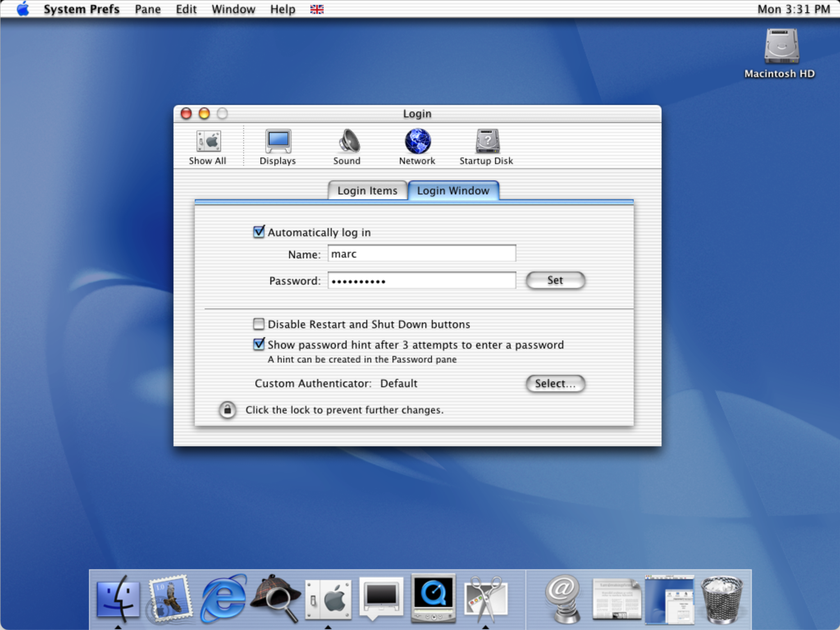The width and height of the screenshot is (840, 630).
Task: Open the Edit menu
Action: pos(186,9)
